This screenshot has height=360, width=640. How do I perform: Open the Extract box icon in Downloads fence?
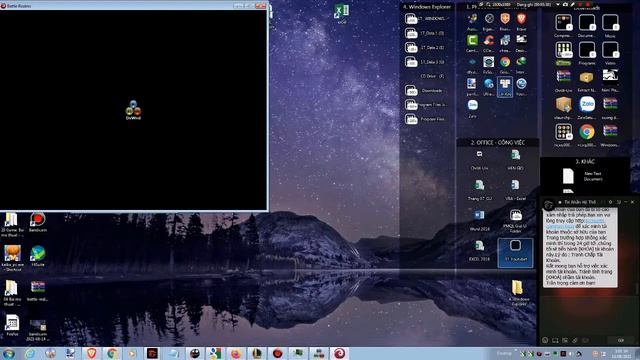point(586,81)
